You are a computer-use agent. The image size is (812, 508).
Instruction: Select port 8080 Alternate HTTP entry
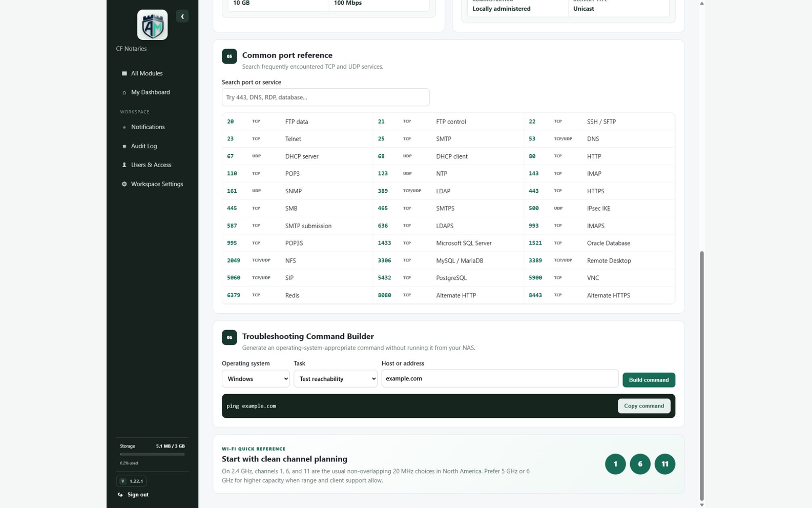pos(448,295)
